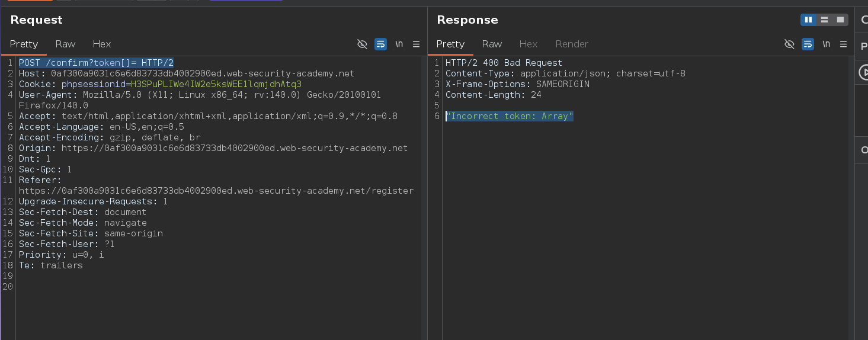Image resolution: width=868 pixels, height=340 pixels.
Task: Toggle non-printable characters in Response panel
Action: (789, 44)
